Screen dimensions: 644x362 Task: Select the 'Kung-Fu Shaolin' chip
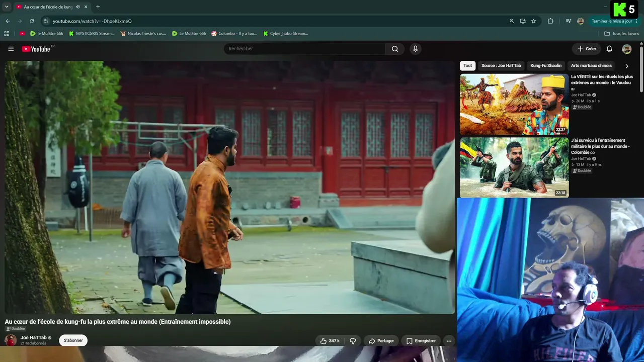546,66
